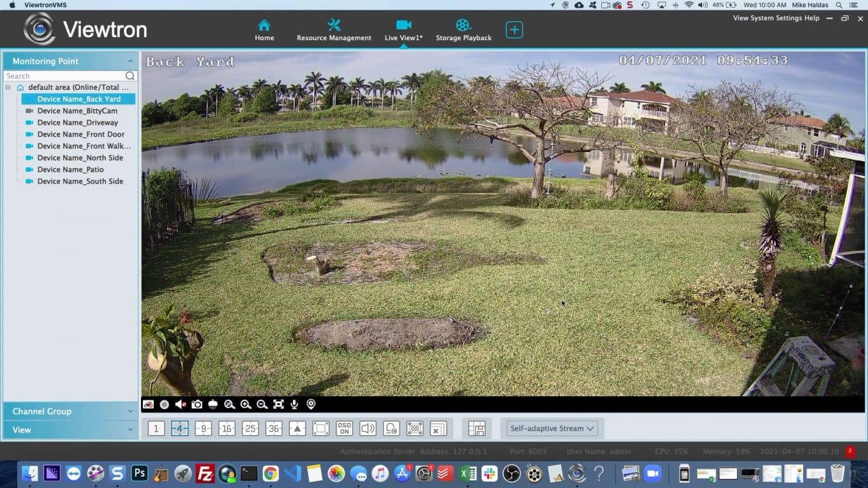The height and width of the screenshot is (488, 868).
Task: Start recording with the record button
Action: [165, 404]
